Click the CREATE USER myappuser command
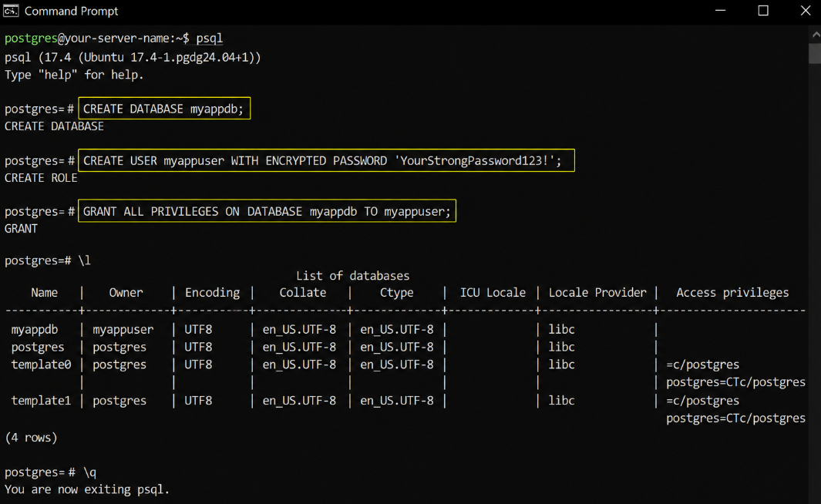821x504 pixels. (326, 160)
